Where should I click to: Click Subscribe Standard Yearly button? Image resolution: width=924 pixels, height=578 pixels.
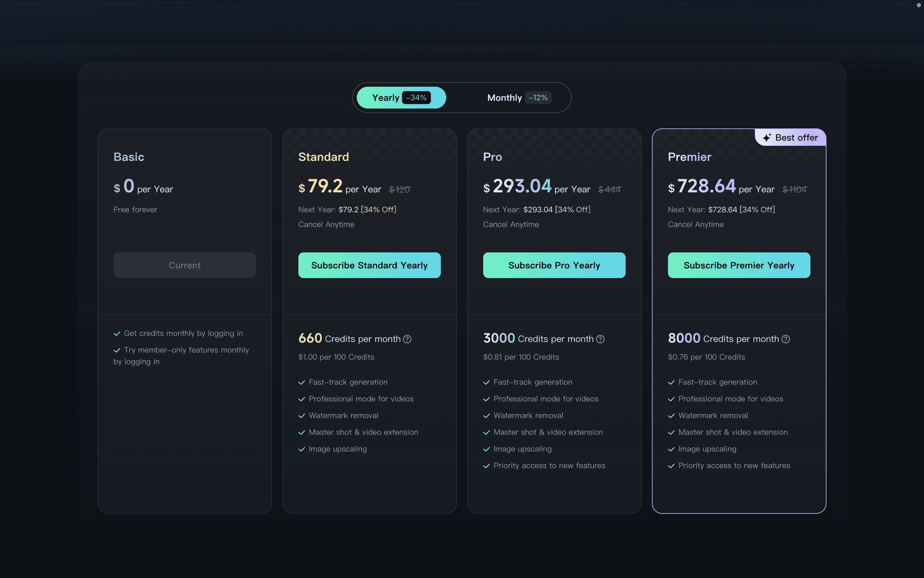pyautogui.click(x=369, y=265)
